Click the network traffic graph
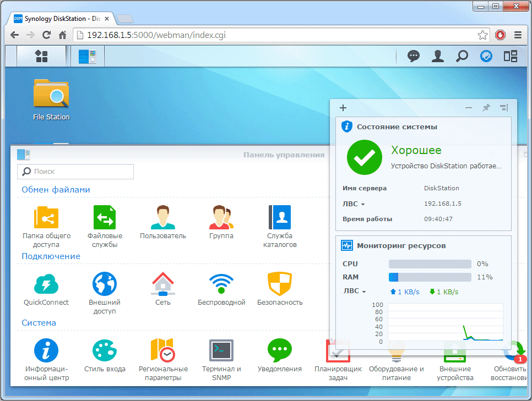532x401 pixels. point(445,322)
